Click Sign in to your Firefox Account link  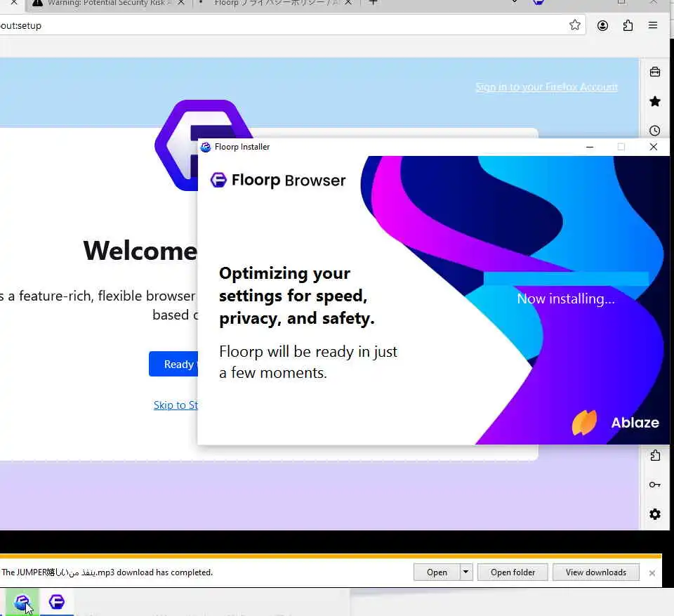(546, 87)
